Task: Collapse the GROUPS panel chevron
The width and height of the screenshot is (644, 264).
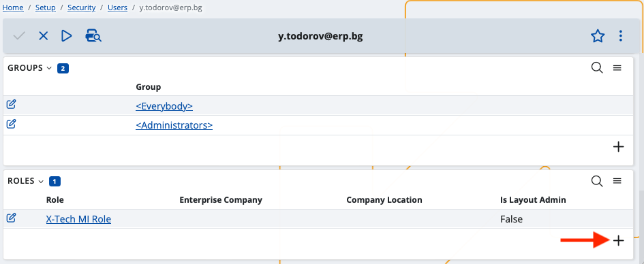Action: point(49,68)
